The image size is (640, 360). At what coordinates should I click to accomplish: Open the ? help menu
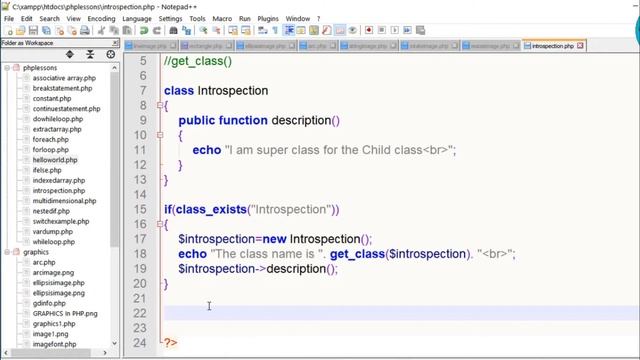click(x=318, y=19)
